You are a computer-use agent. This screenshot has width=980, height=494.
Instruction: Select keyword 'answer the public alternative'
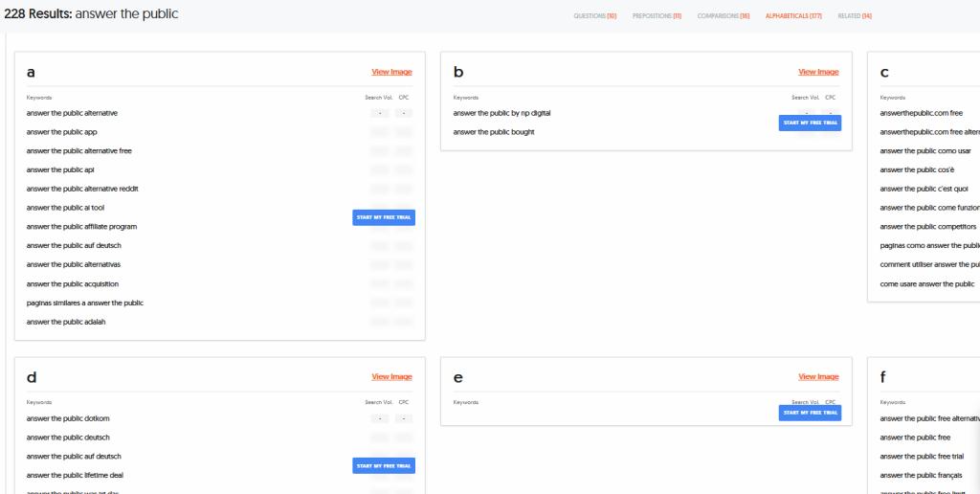pyautogui.click(x=72, y=113)
